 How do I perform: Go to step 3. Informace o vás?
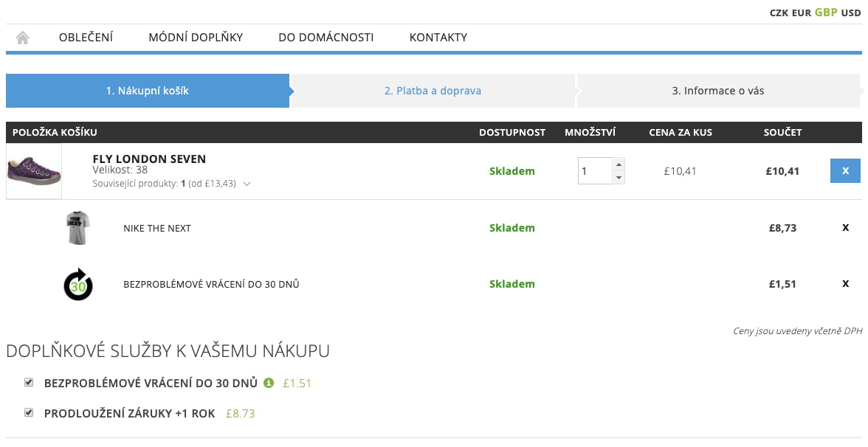pyautogui.click(x=718, y=91)
